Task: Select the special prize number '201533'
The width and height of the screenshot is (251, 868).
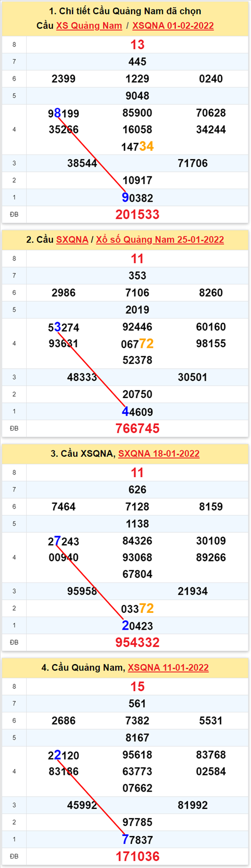Action: click(138, 214)
